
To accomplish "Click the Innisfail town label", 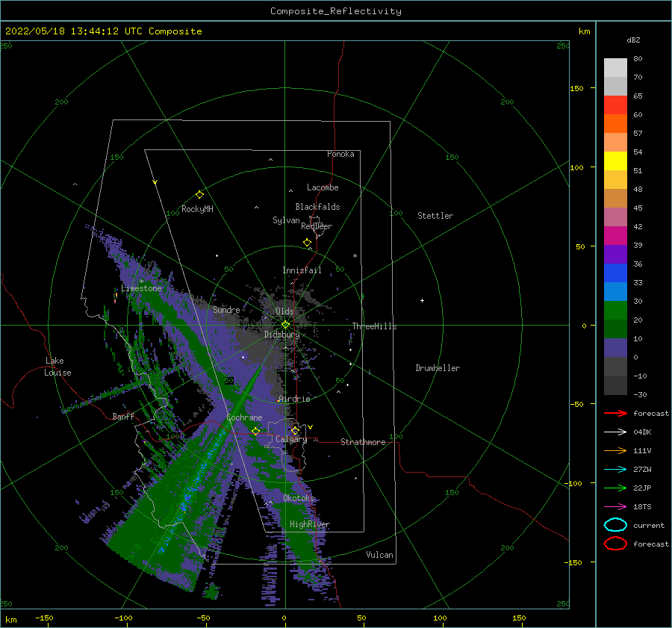I will click(302, 270).
